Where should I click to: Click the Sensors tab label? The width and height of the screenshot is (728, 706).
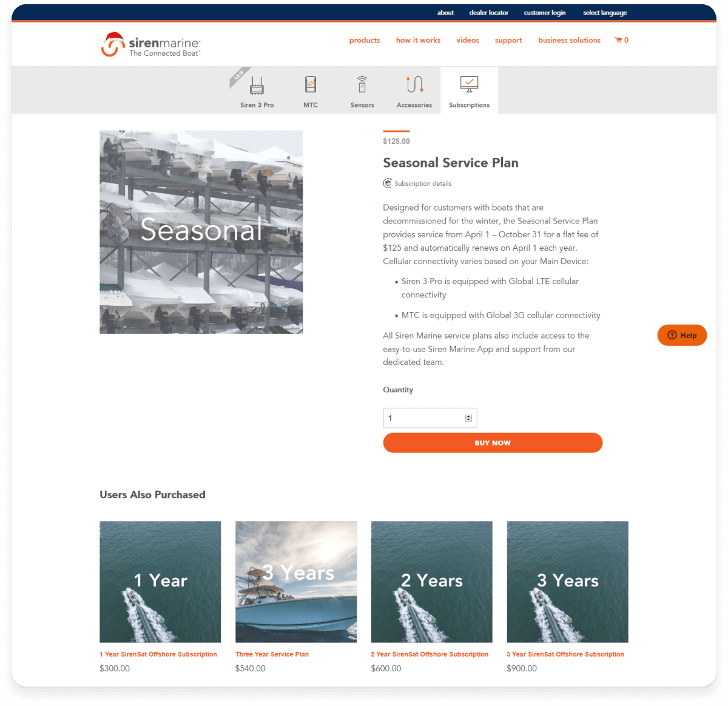tap(362, 105)
